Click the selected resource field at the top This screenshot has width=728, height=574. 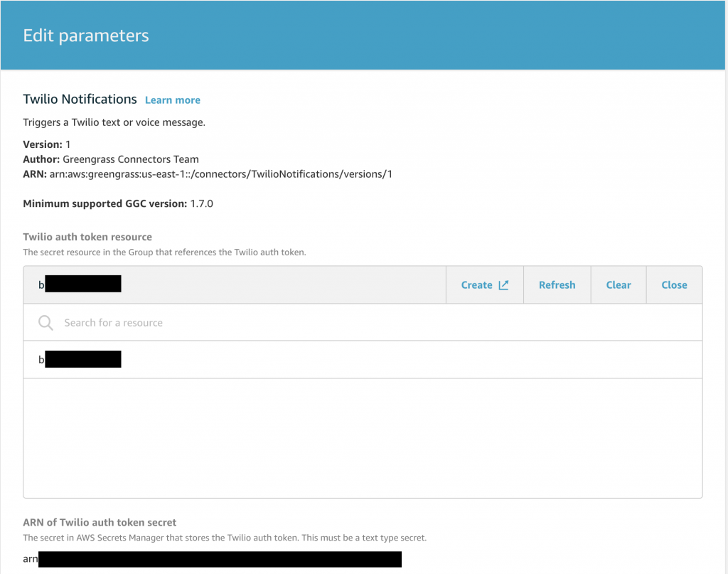pos(235,285)
